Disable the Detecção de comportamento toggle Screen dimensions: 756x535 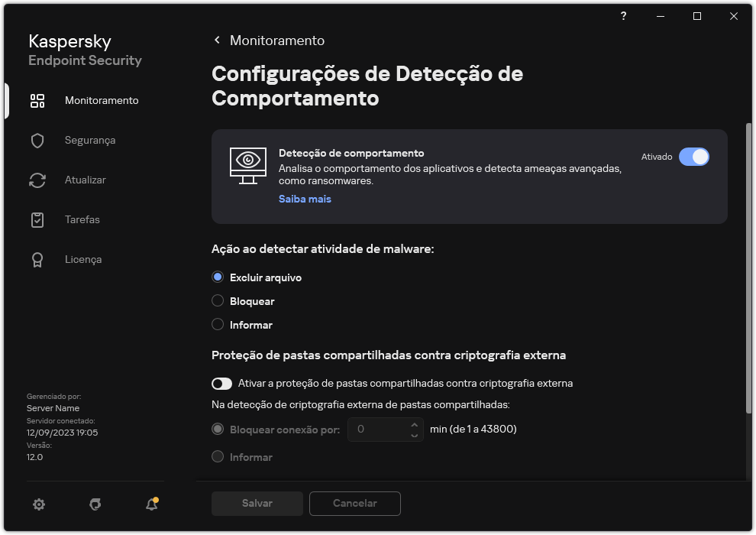(x=695, y=156)
